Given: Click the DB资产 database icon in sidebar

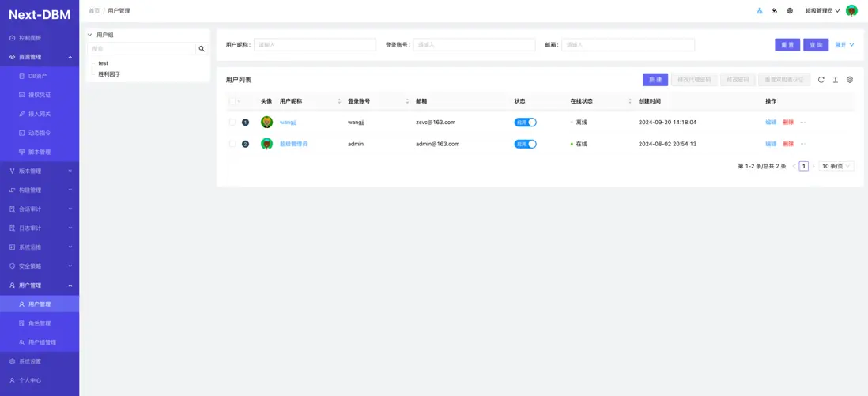Looking at the screenshot, I should click(x=21, y=76).
